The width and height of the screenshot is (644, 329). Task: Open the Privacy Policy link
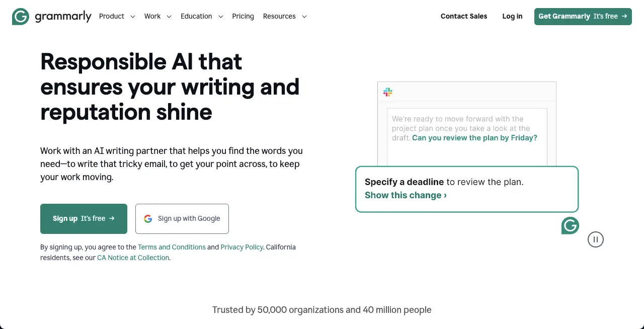(242, 247)
